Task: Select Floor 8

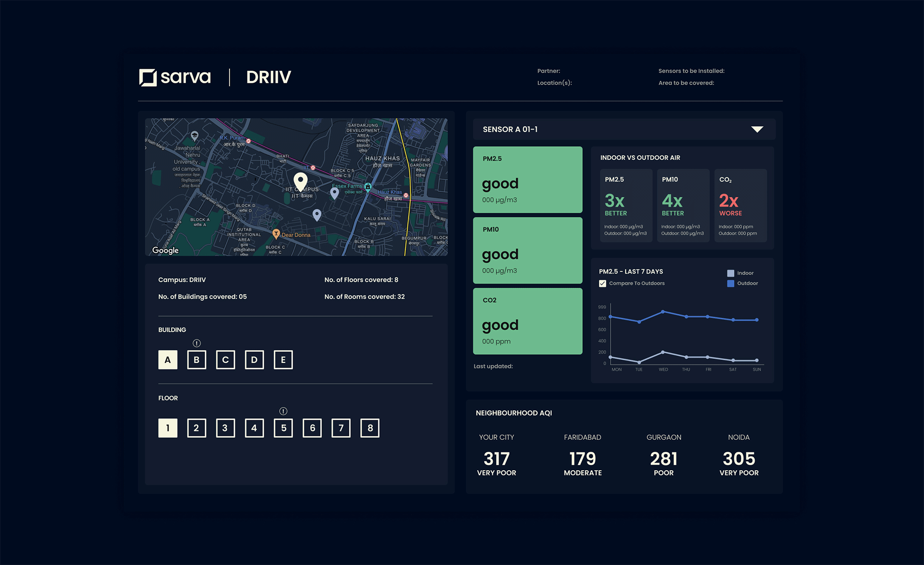Action: pos(370,428)
